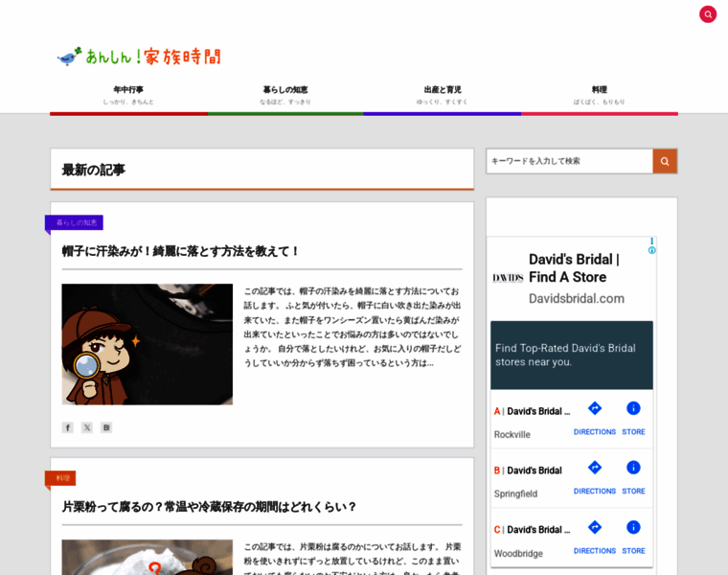
Task: Click the Find Top-Rated David's Bridal banner
Action: pos(572,356)
